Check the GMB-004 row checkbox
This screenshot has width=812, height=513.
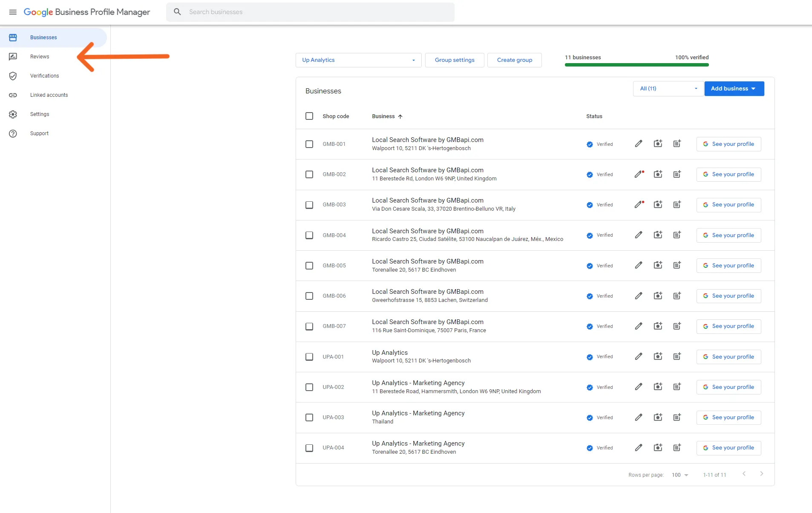coord(309,235)
